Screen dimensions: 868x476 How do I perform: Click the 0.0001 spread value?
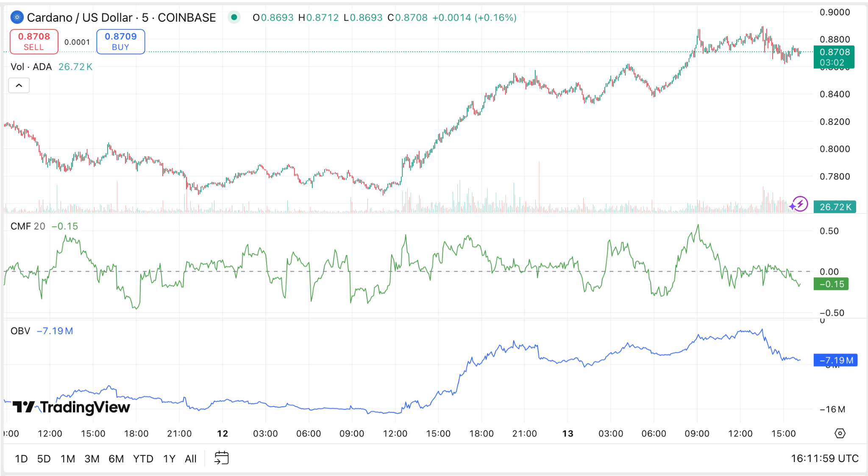click(x=77, y=42)
